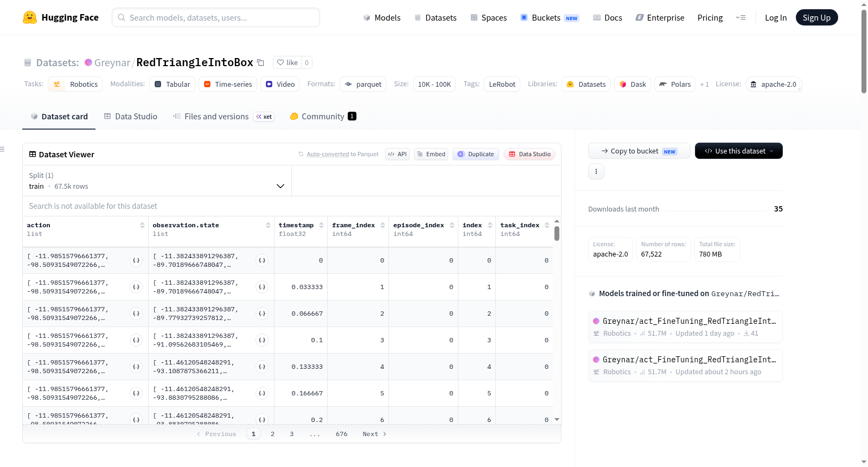Viewport: 868px width, 467px height.
Task: Go to Spaces in top navigation
Action: click(488, 17)
